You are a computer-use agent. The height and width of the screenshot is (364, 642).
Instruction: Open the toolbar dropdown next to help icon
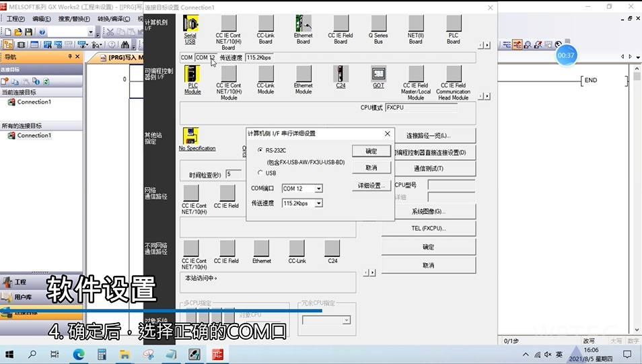91,32
